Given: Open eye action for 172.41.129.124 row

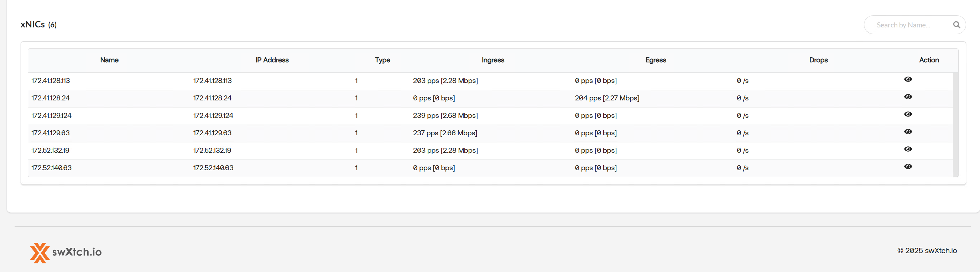Looking at the screenshot, I should 908,115.
